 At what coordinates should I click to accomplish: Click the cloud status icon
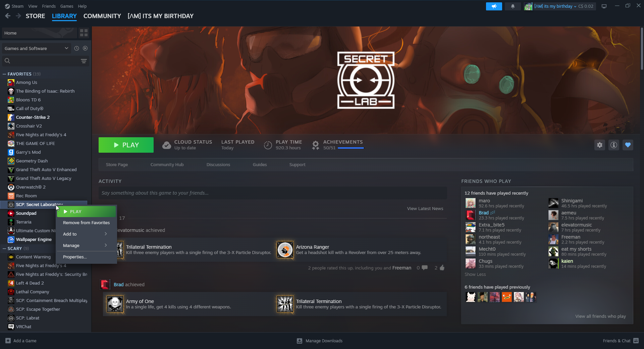[167, 145]
